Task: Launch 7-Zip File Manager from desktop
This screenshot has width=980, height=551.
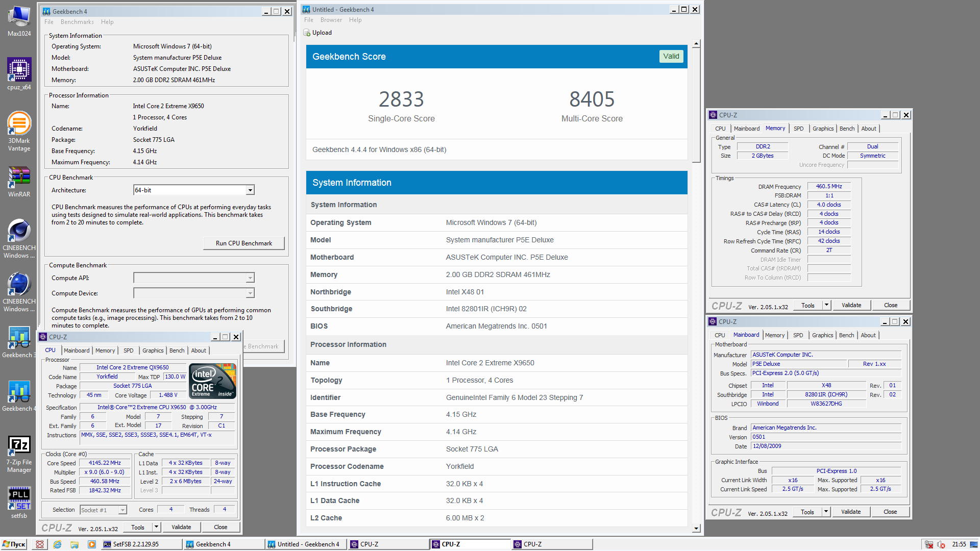Action: pyautogui.click(x=19, y=454)
